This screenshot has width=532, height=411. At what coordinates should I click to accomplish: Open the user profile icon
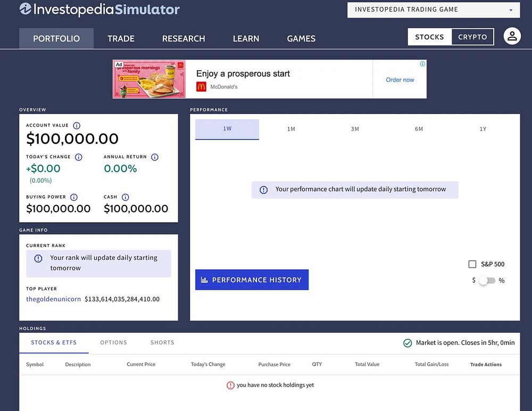512,36
